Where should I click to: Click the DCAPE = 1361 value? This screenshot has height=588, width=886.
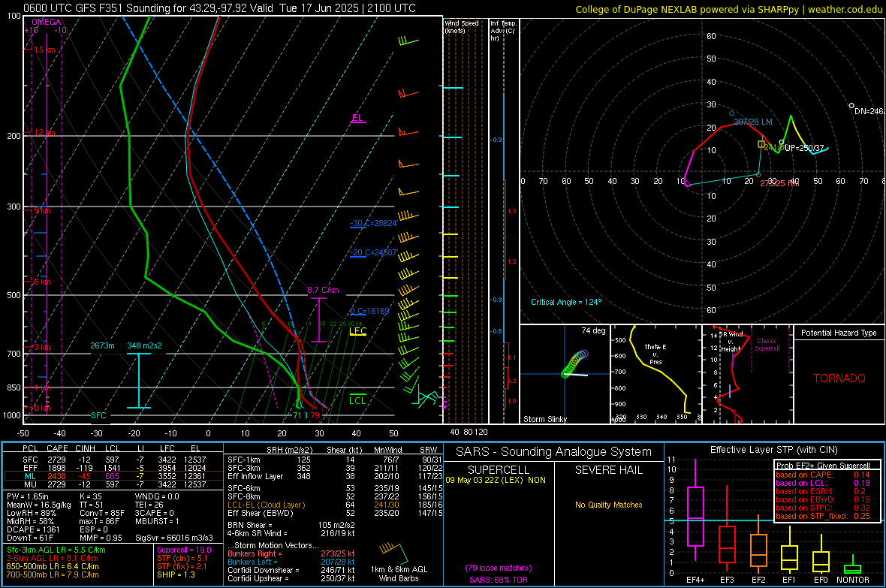[x=33, y=529]
